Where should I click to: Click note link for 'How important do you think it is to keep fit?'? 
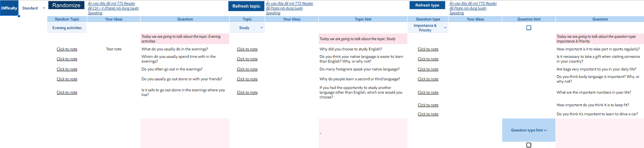[428, 105]
